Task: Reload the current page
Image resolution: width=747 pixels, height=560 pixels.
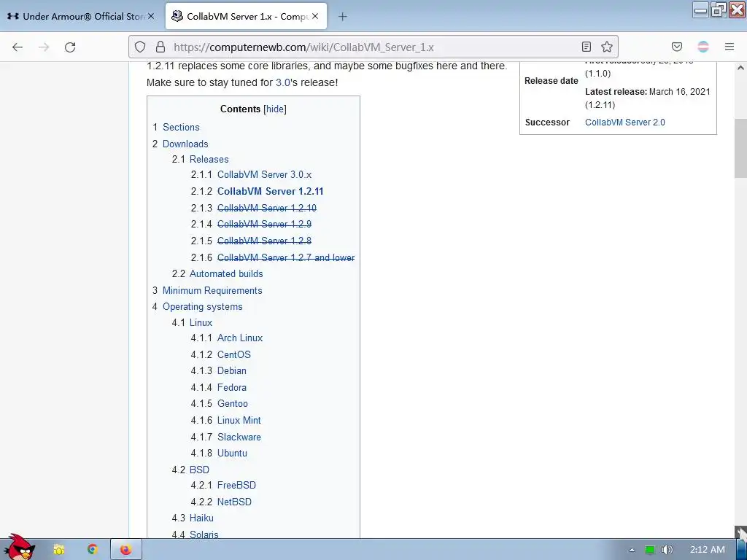Action: point(70,47)
